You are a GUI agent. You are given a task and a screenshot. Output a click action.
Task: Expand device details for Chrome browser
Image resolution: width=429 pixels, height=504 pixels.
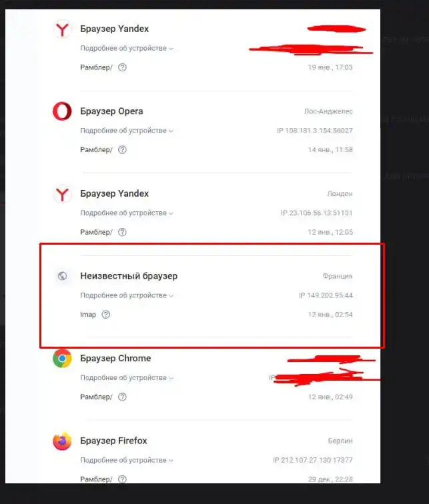pos(127,378)
